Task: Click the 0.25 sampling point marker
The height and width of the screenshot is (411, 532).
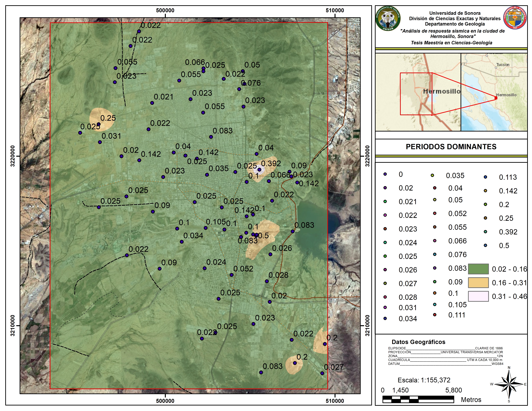Action: pyautogui.click(x=99, y=124)
